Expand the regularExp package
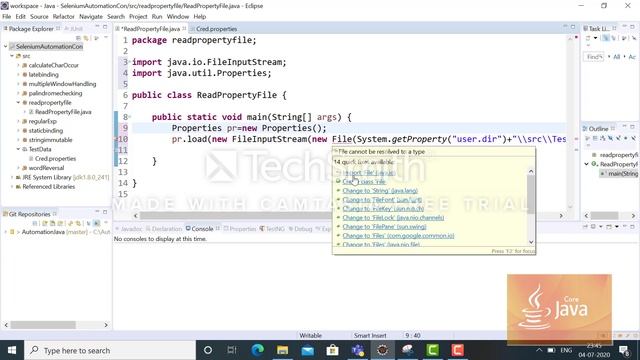The image size is (640, 360). tap(18, 121)
